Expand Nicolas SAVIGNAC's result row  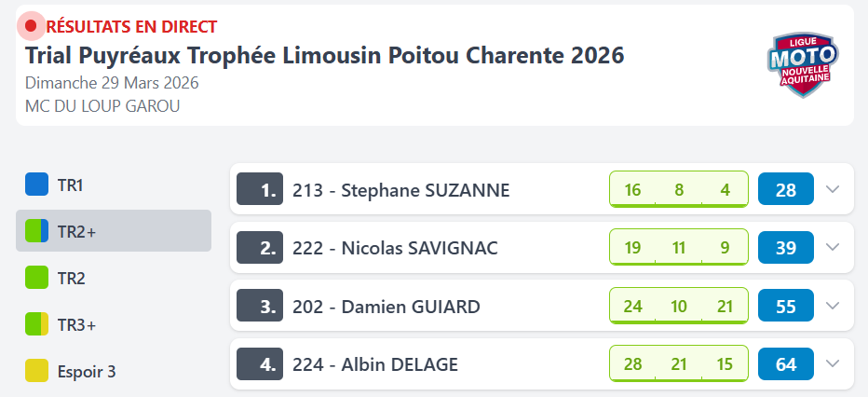(833, 248)
